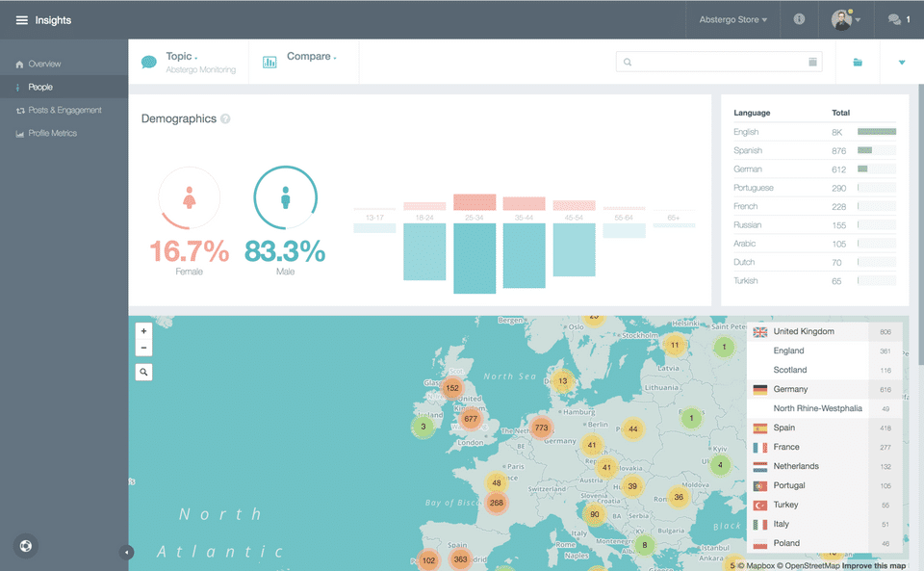
Task: Zoom out the map with minus button
Action: coord(143,348)
